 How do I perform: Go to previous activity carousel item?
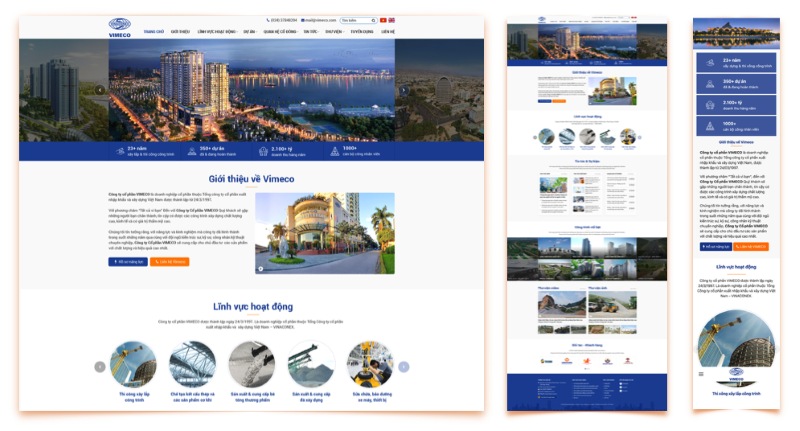pos(100,367)
